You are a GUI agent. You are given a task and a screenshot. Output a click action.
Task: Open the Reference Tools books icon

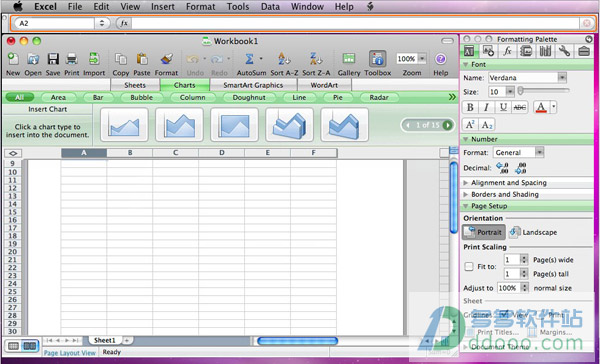pyautogui.click(x=545, y=51)
